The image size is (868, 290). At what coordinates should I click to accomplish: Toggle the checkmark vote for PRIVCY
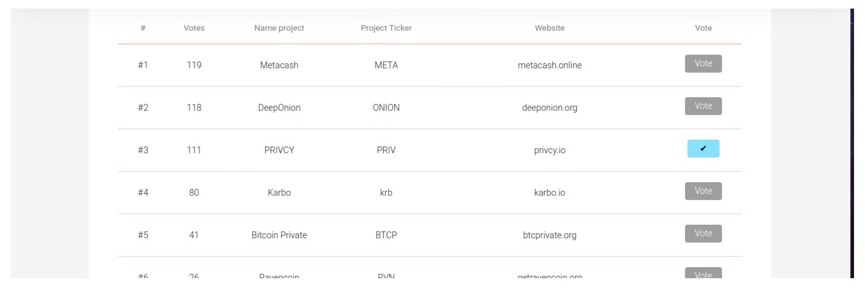coord(703,149)
